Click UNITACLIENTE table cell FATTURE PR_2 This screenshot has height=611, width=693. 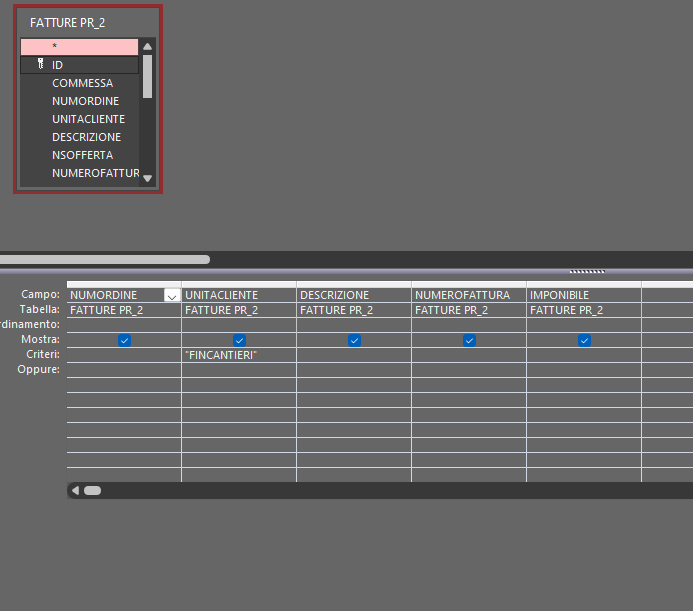click(x=239, y=310)
